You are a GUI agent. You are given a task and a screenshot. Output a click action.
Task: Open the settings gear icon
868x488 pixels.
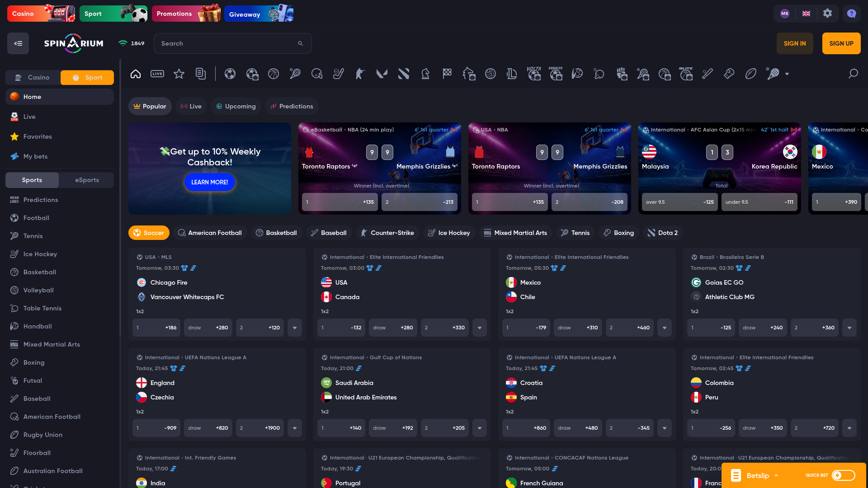pos(827,13)
